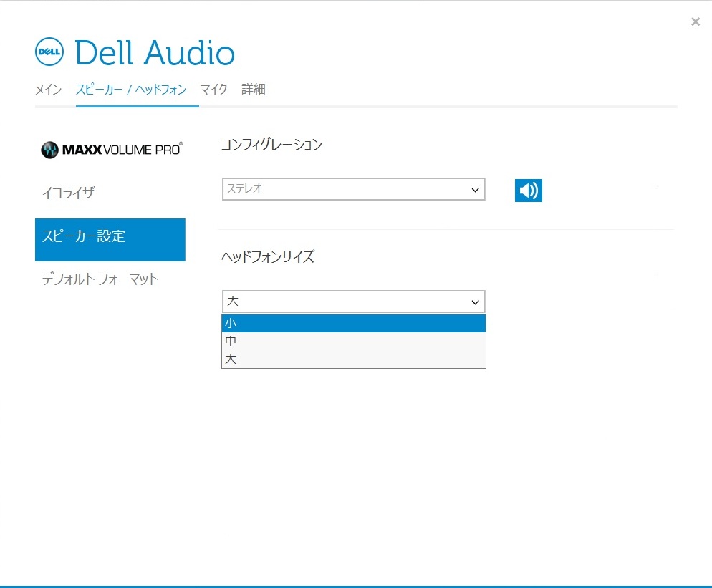Click the MAXX VOLUME PRO logo
This screenshot has width=712, height=588.
111,150
